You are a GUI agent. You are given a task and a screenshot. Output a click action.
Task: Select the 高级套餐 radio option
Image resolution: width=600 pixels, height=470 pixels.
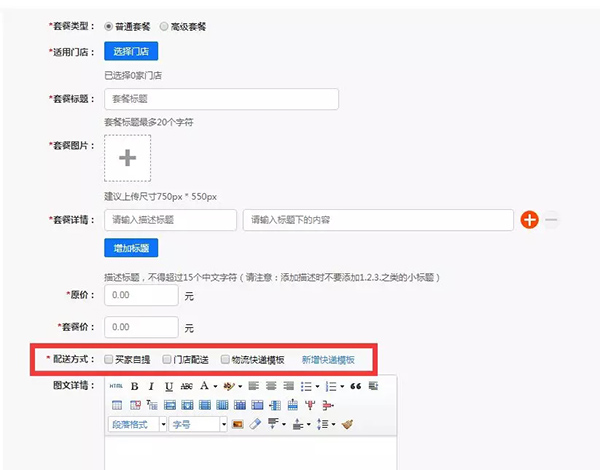tap(164, 26)
